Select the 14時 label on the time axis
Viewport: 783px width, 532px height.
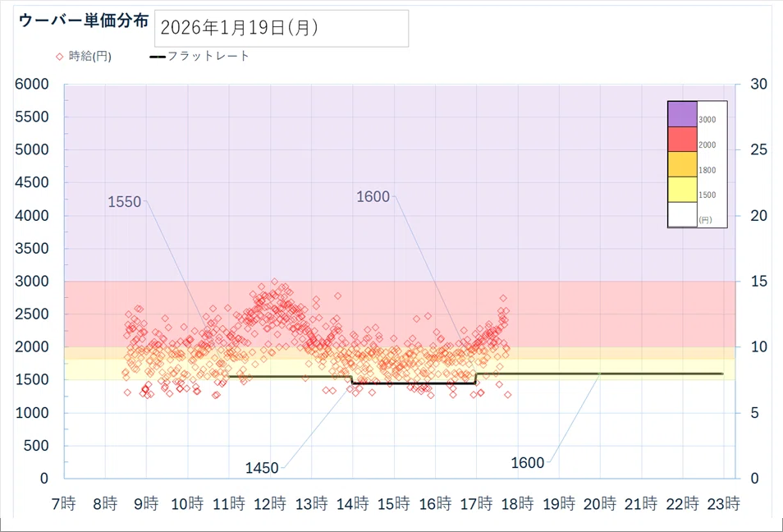point(353,503)
